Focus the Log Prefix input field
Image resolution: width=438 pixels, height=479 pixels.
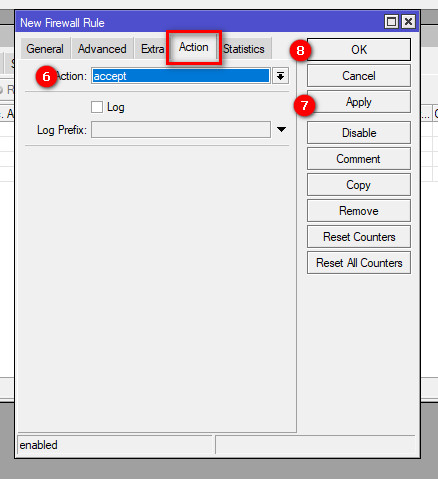tap(181, 129)
